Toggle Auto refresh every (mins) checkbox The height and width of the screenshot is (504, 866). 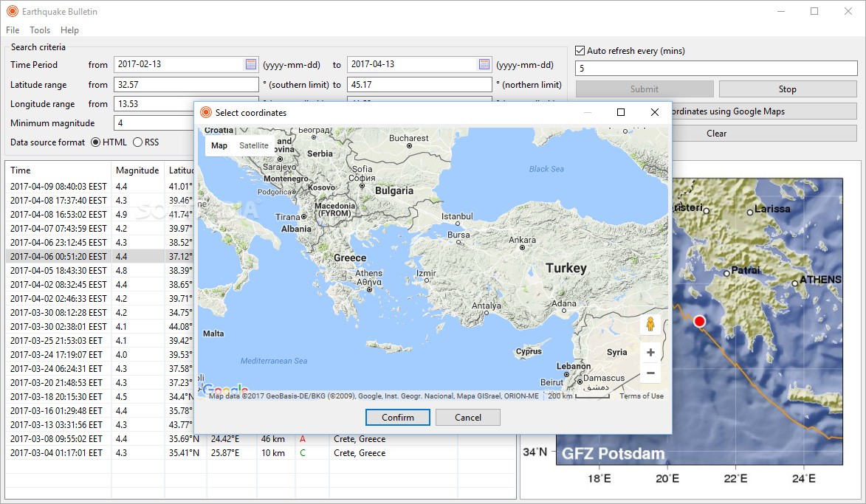tap(580, 51)
